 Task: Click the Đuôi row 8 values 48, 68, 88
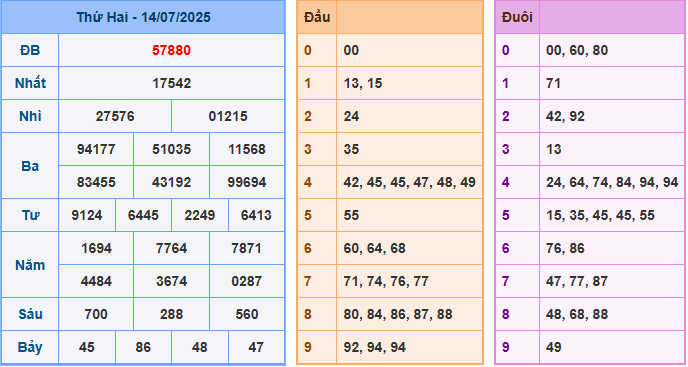point(577,314)
